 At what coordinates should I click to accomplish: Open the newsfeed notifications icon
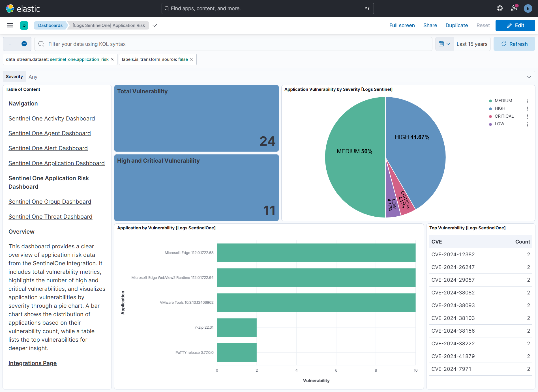point(514,8)
